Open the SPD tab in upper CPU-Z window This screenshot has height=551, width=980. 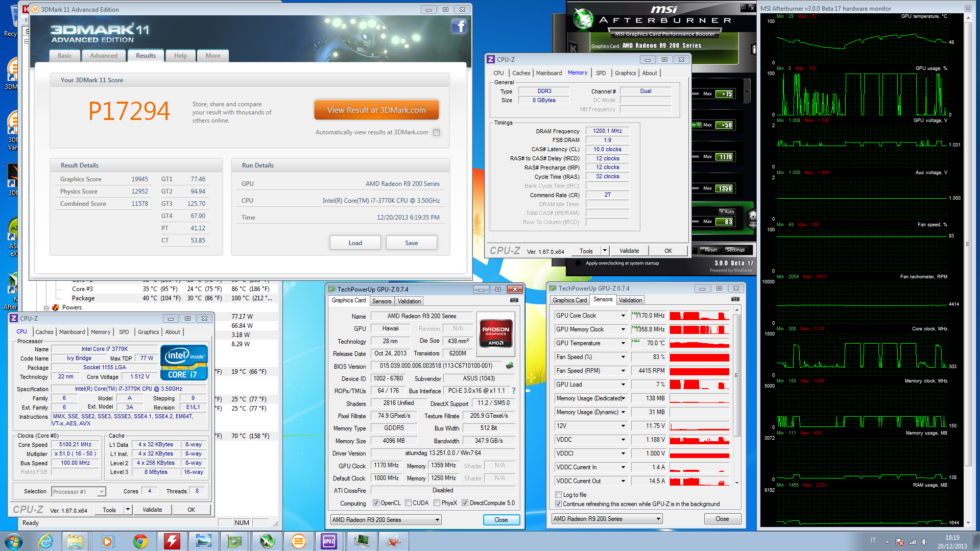point(601,73)
